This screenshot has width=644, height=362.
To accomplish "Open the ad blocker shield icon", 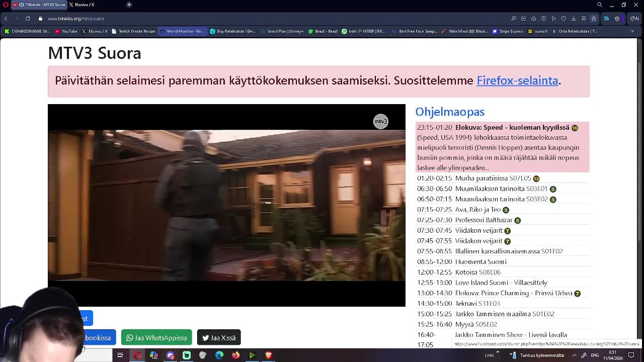I will point(543,19).
